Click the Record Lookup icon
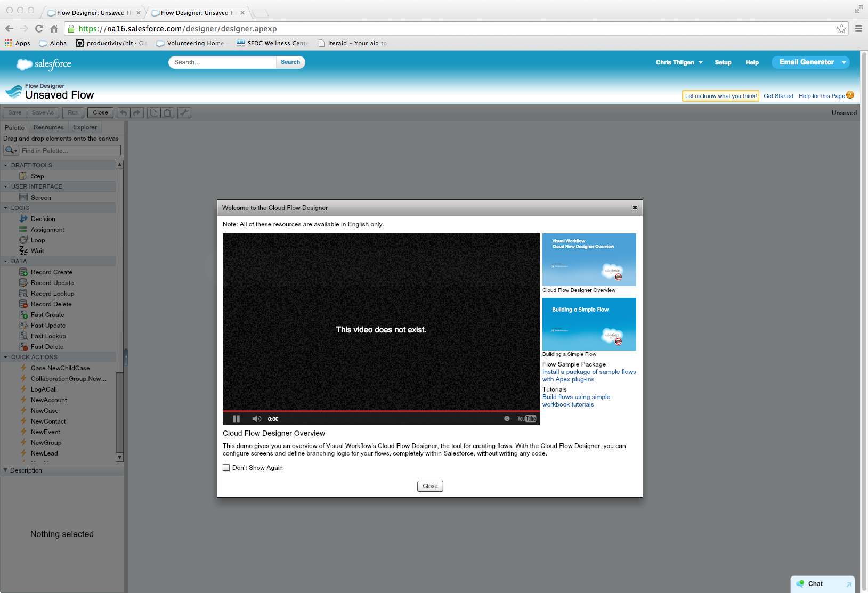This screenshot has width=868, height=593. 23,293
